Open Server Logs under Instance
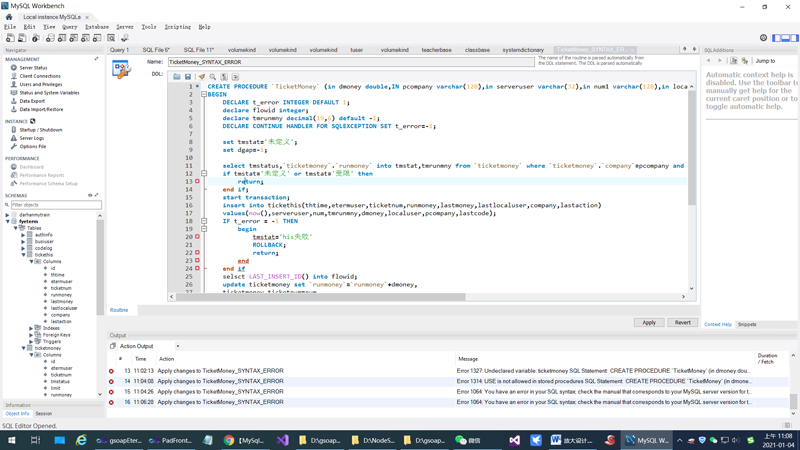This screenshot has height=450, width=800. (32, 138)
